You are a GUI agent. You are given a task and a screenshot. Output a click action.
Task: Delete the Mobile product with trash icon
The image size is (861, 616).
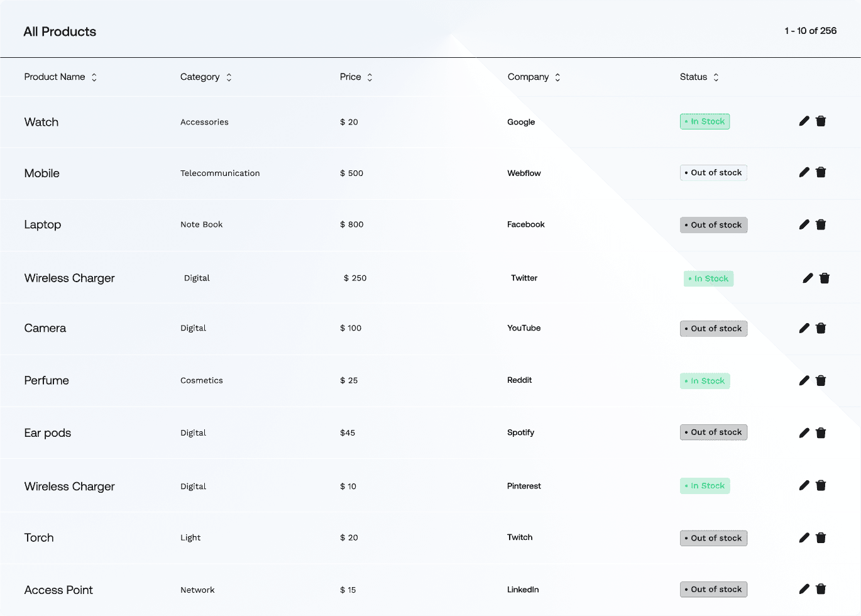821,172
